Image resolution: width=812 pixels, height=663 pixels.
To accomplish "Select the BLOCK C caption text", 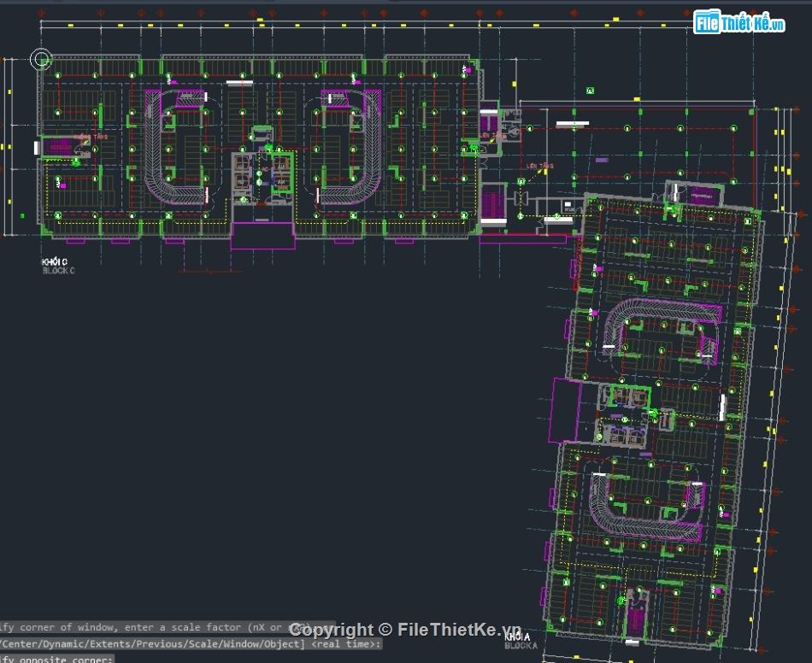I will click(58, 271).
